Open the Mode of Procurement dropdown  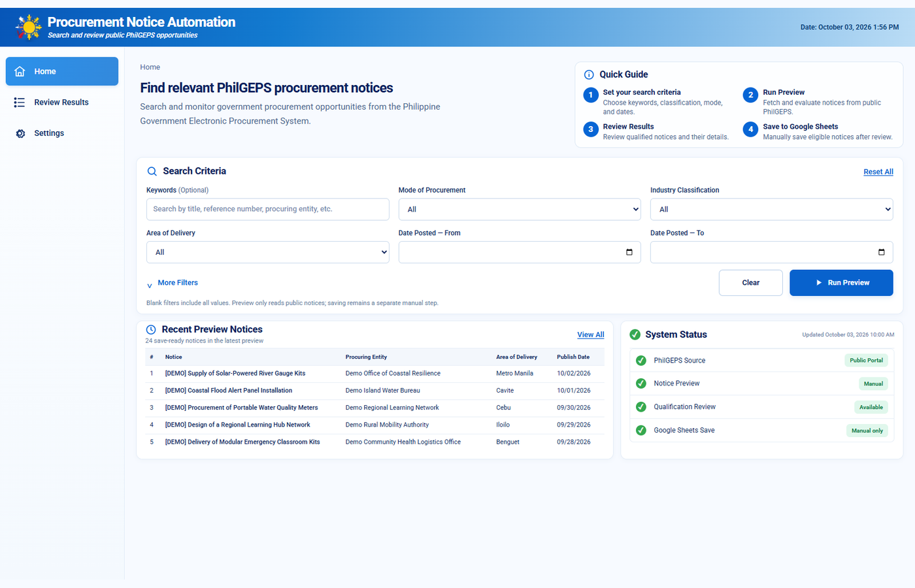click(x=520, y=209)
